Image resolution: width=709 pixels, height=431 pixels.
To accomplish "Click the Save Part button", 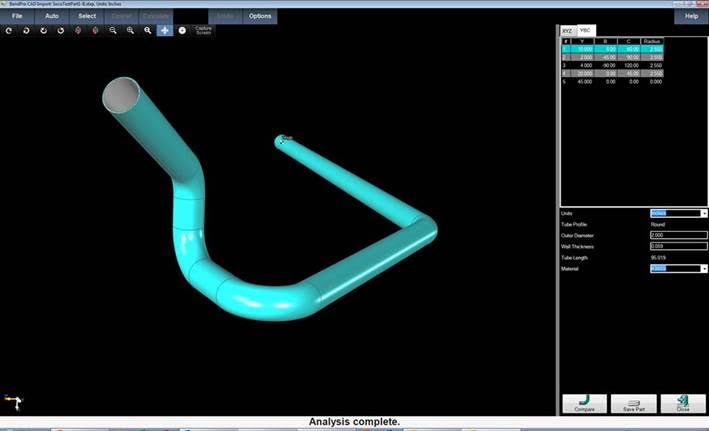I will click(634, 403).
